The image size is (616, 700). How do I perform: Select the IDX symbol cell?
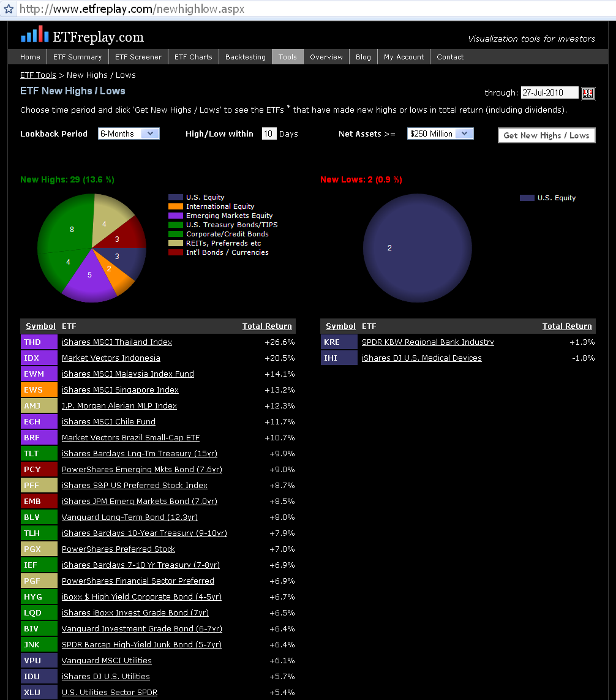pos(39,358)
